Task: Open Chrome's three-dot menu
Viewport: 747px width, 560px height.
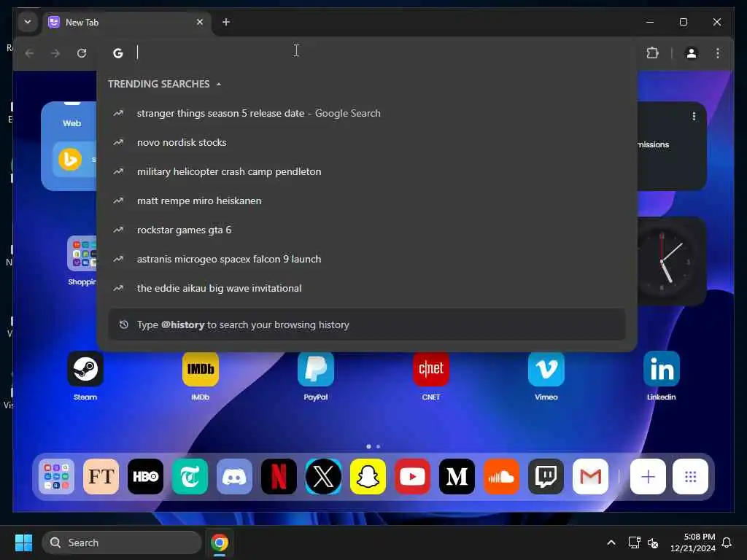Action: (x=718, y=52)
